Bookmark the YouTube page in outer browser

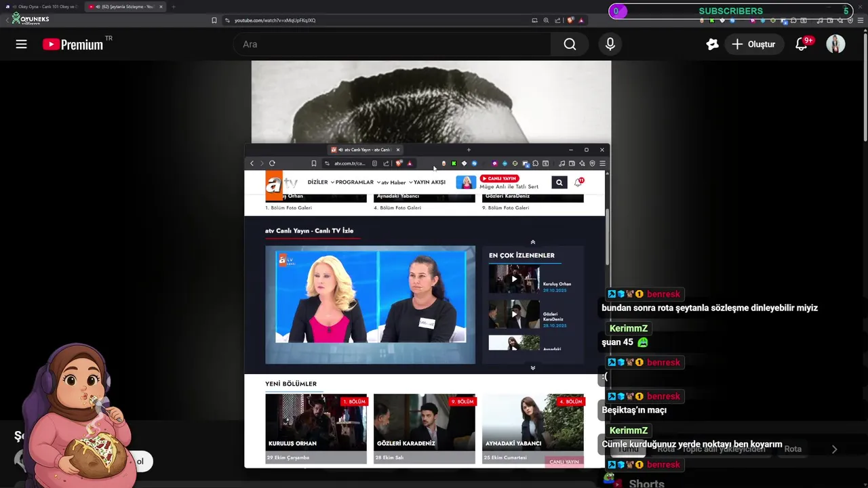point(214,20)
